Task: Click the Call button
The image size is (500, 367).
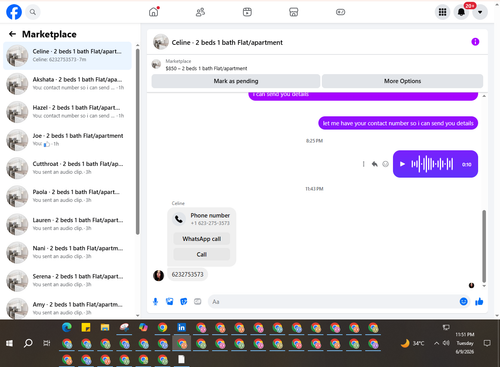Action: coord(202,254)
